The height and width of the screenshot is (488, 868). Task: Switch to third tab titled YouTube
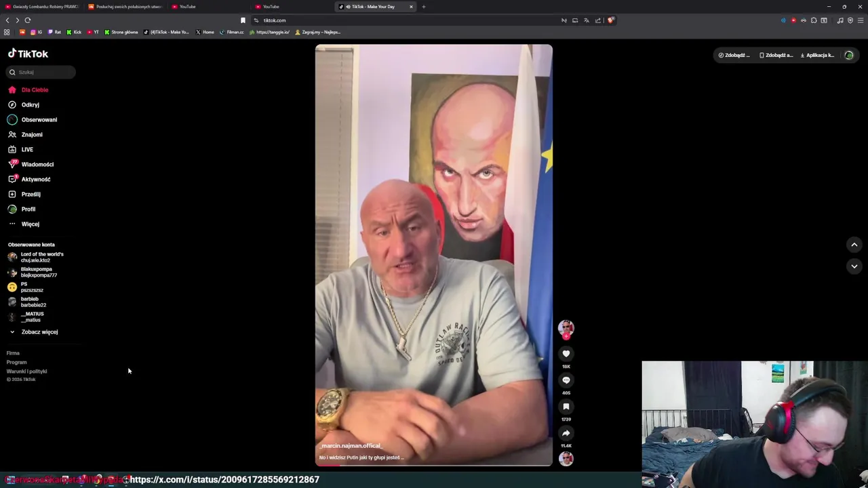[x=209, y=7]
